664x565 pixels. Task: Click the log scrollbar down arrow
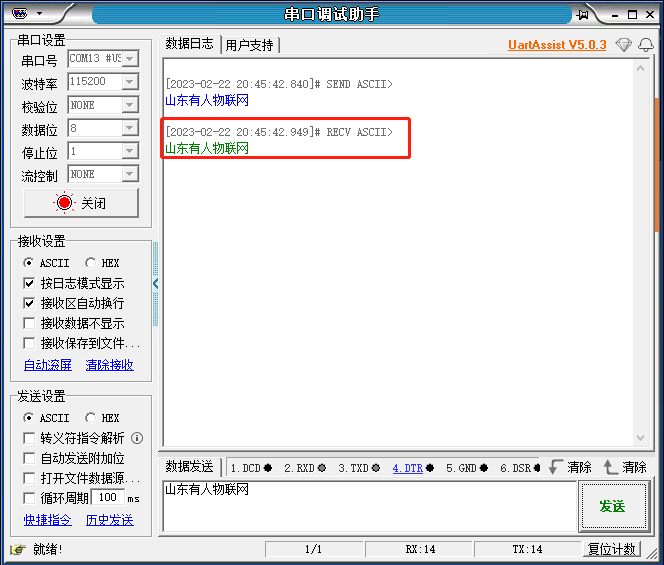pos(640,438)
